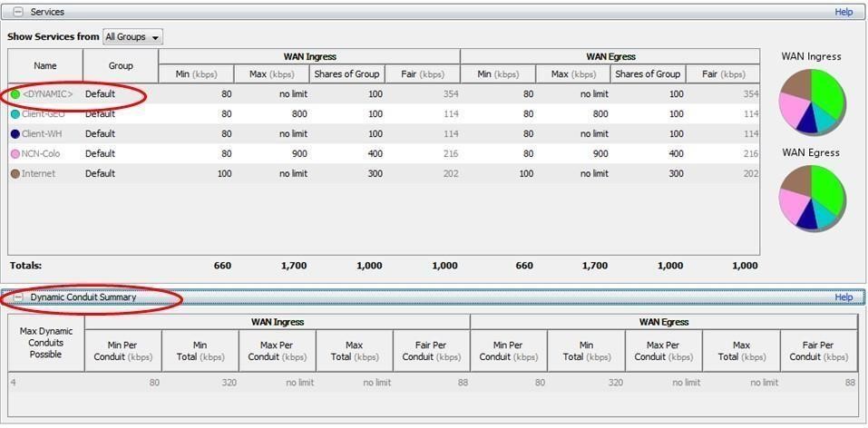Click WAN Ingress Min Total value 320
The image size is (868, 428).
(x=228, y=383)
